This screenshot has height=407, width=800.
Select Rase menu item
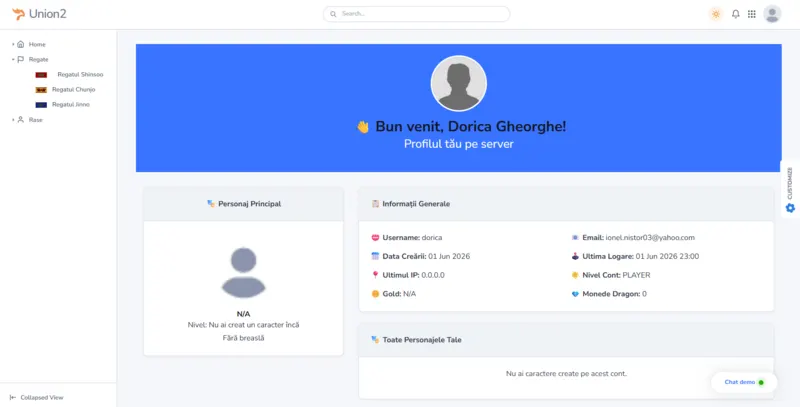pyautogui.click(x=36, y=120)
